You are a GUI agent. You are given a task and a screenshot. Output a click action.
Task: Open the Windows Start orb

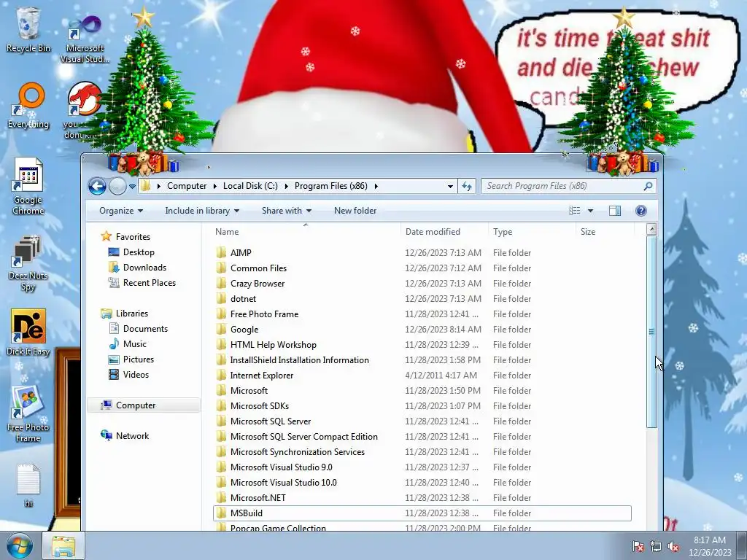click(x=19, y=545)
